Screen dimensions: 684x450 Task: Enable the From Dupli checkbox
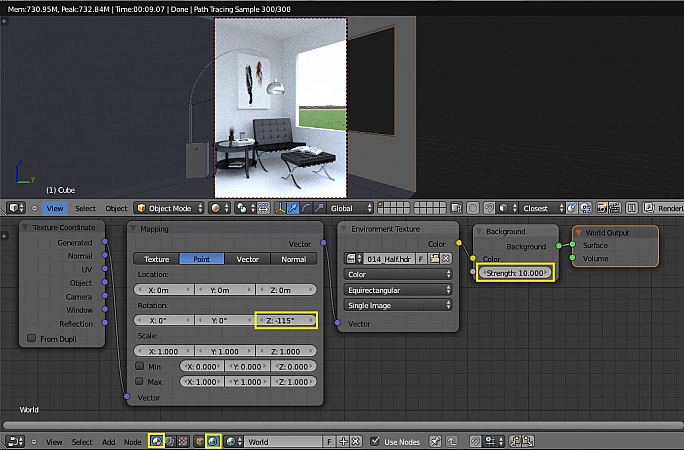pyautogui.click(x=32, y=338)
